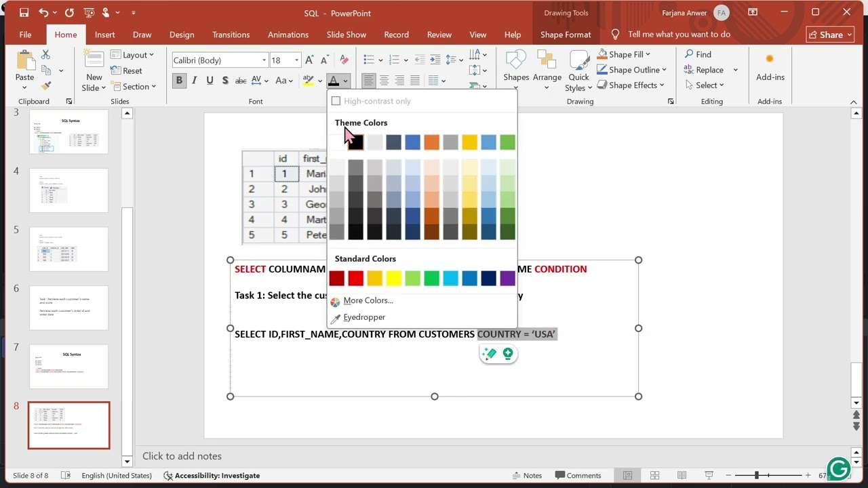This screenshot has height=488, width=868.
Task: Select standard purple color swatch
Action: (507, 278)
